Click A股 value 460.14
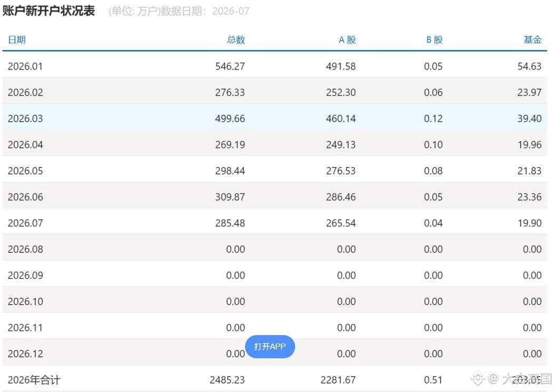Viewport: 556px width, 392px height. (341, 119)
